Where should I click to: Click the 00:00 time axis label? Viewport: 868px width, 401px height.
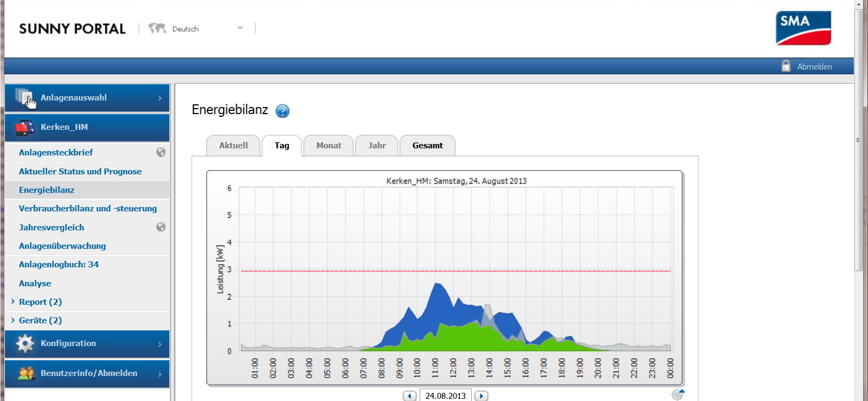[670, 368]
